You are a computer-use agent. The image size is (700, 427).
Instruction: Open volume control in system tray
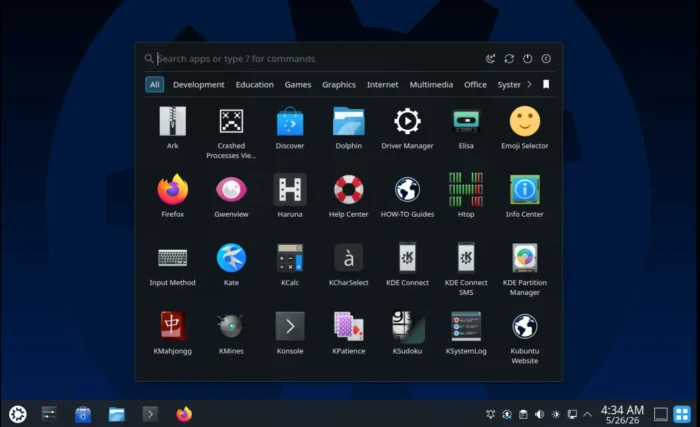[x=539, y=414]
